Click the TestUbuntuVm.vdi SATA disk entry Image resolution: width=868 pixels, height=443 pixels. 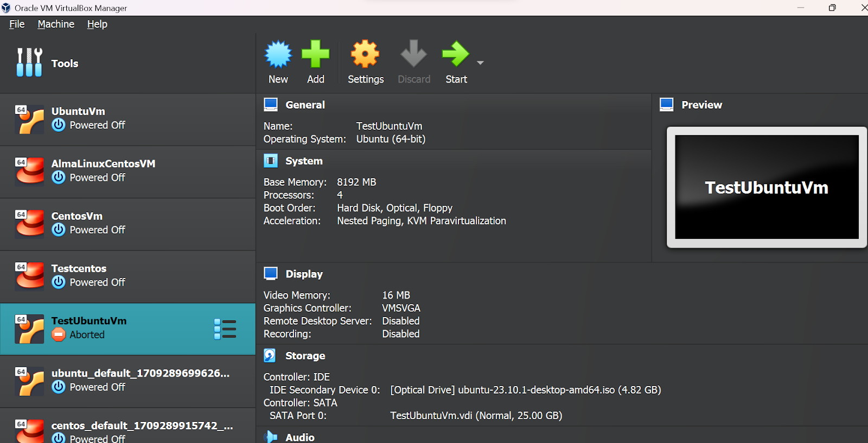(476, 415)
